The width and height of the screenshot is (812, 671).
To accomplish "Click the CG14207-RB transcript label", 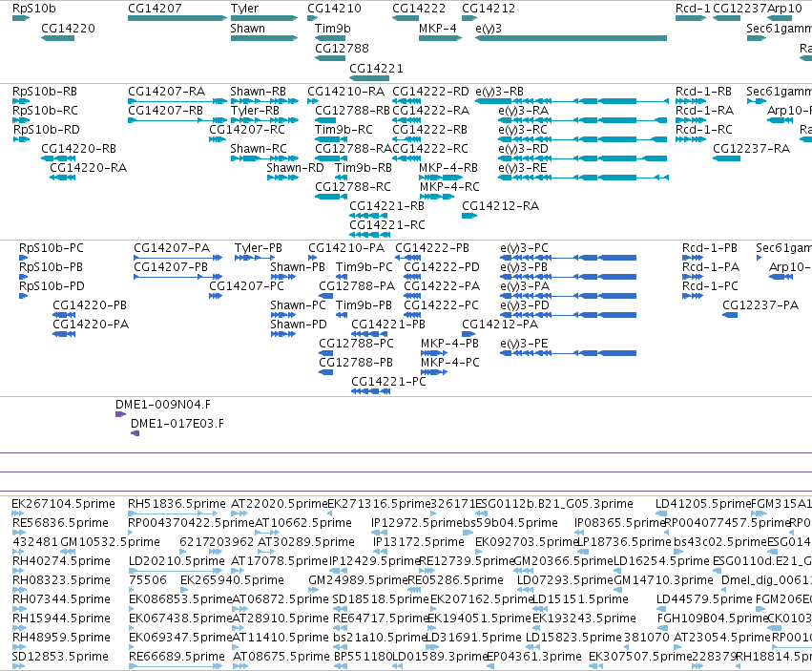I will pyautogui.click(x=166, y=111).
